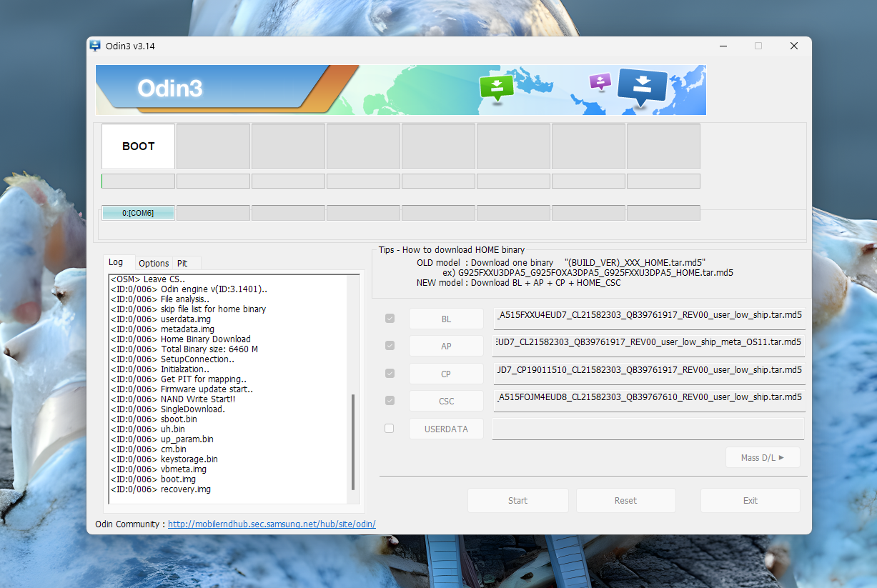The height and width of the screenshot is (588, 877).
Task: Open the Pit tab
Action: coord(182,263)
